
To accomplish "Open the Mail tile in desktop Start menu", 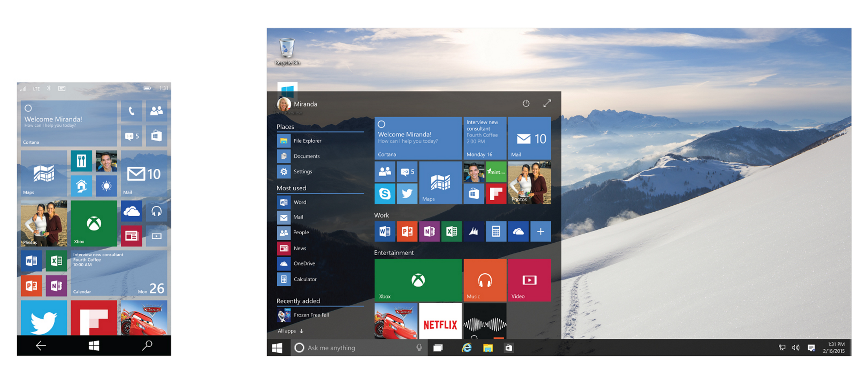I will coord(530,138).
